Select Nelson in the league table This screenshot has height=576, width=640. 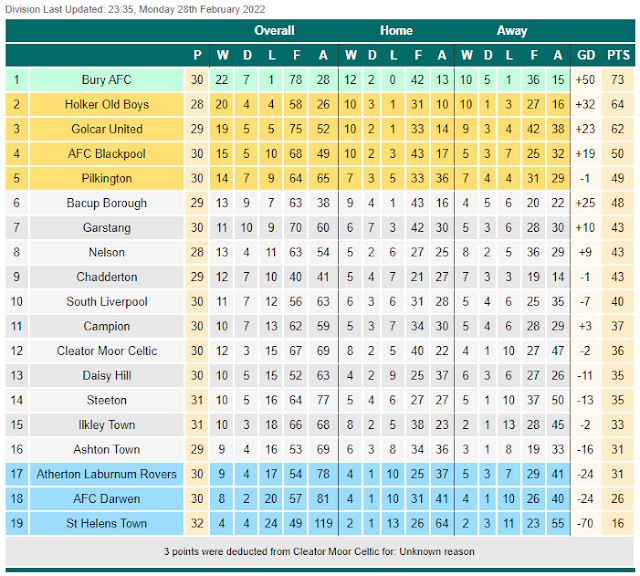(x=107, y=252)
